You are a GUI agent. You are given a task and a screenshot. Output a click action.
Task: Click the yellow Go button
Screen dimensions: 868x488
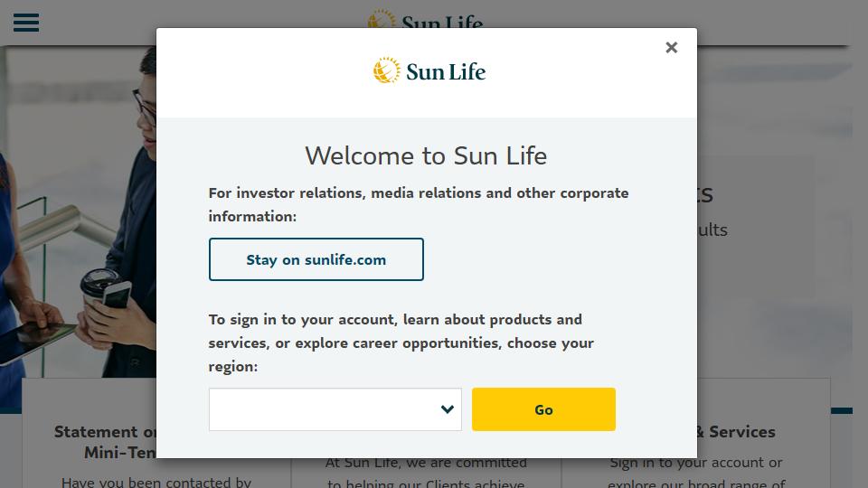pos(543,409)
